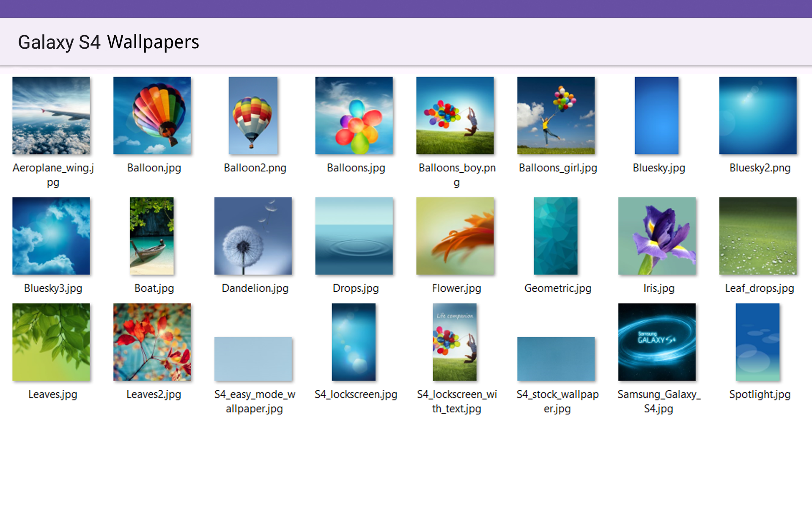
Task: Click the Balloons.jpg file name label
Action: click(x=356, y=168)
